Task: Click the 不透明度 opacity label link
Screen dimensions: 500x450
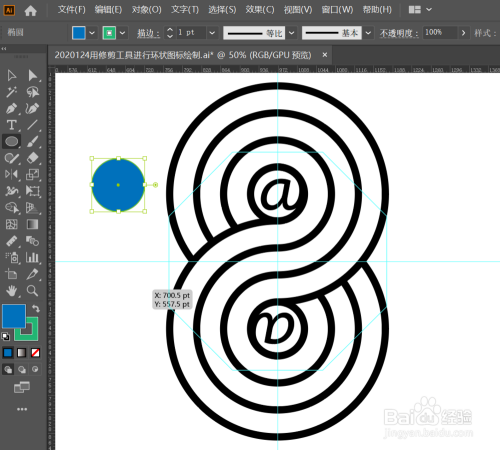Action: click(x=399, y=33)
